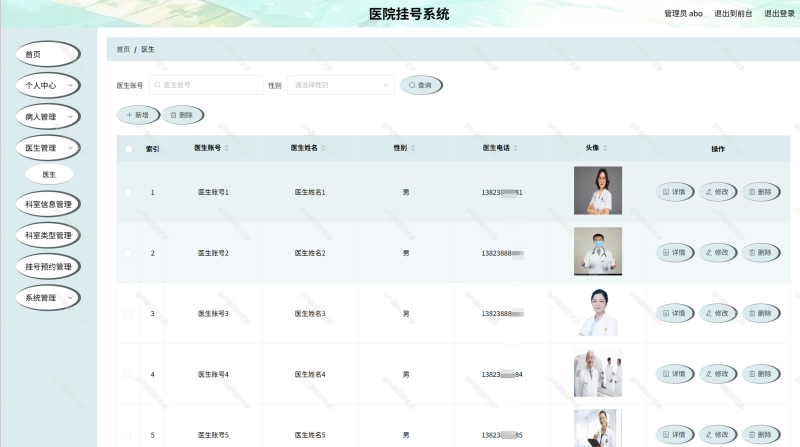This screenshot has height=447, width=800.
Task: Click the batch 删除 button above the table
Action: (182, 115)
